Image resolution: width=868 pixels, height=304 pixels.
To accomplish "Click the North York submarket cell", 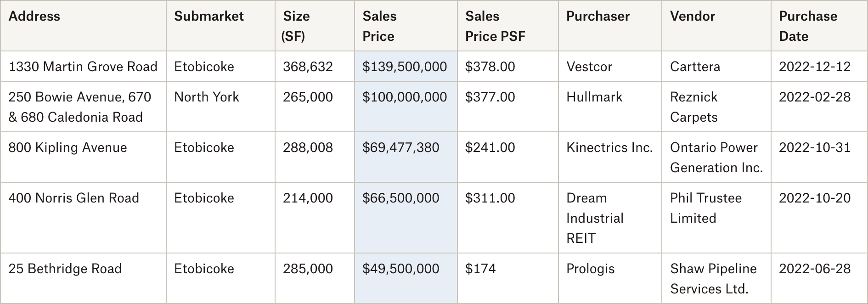I will tap(220, 107).
